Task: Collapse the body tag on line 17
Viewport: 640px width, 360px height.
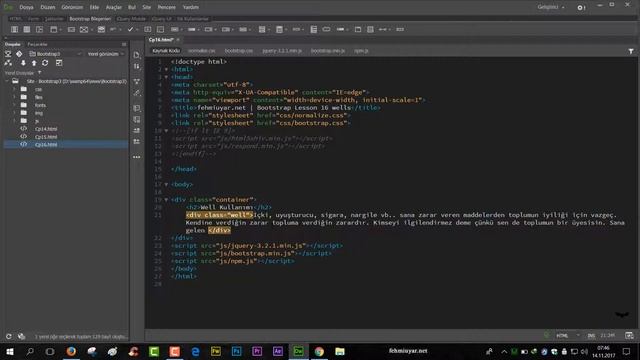Action: click(x=166, y=184)
